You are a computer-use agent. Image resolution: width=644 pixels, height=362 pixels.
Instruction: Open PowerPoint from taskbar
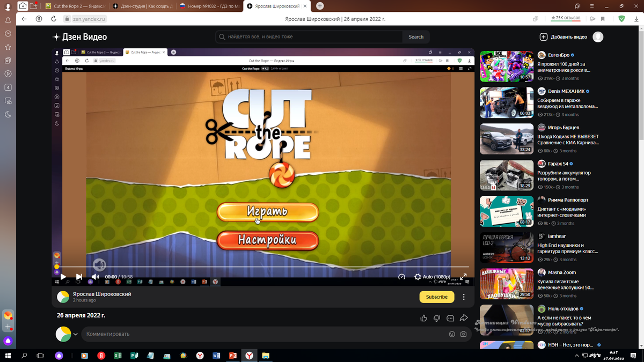click(233, 355)
